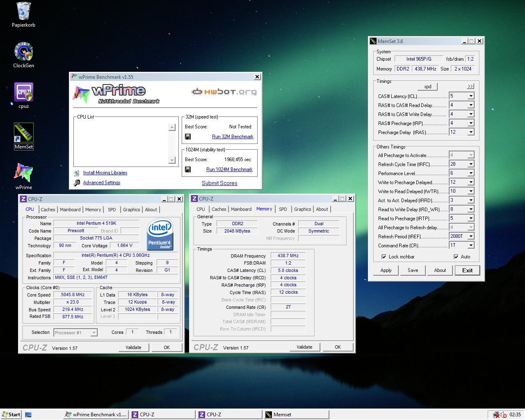Viewport: 525px width, 420px height.
Task: Click the Install Missing Libraries icon
Action: (76, 173)
